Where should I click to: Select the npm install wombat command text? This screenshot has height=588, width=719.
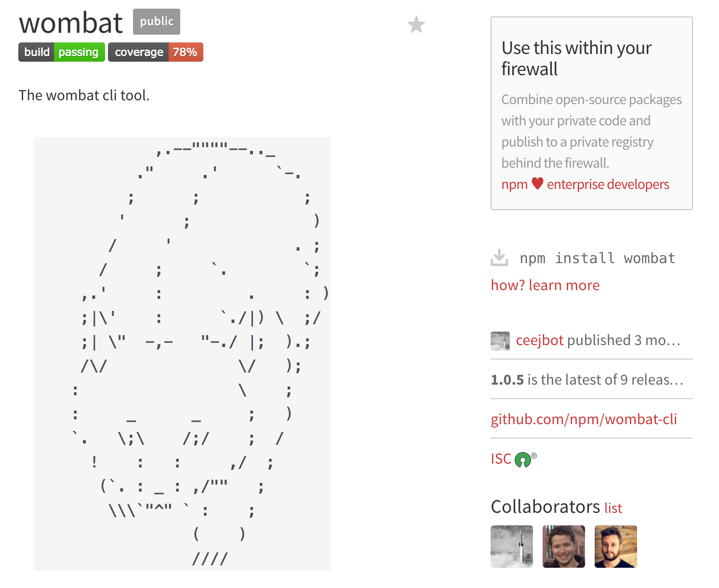(598, 258)
